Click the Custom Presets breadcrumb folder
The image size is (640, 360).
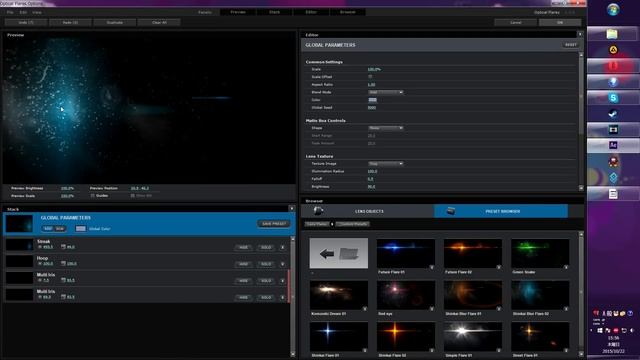(x=353, y=224)
